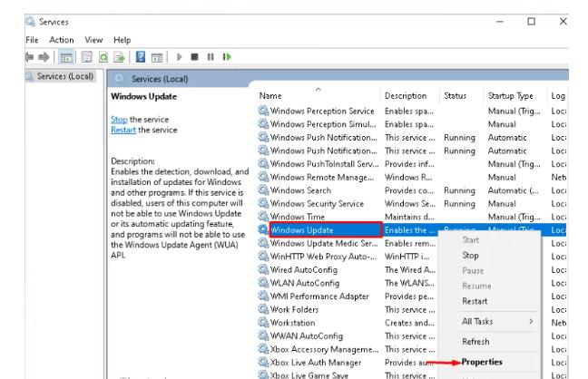588x379 pixels.
Task: Click the gear icon beside WLAN AutoConfig
Action: 263,283
